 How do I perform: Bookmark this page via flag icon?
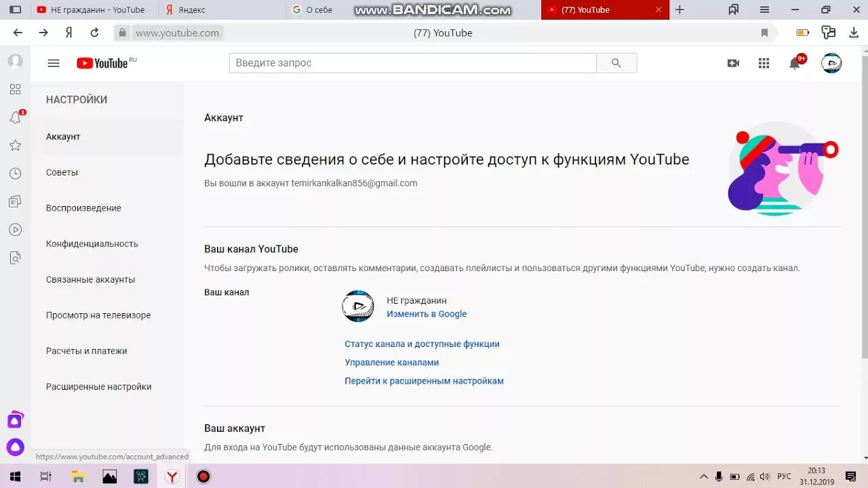[x=765, y=33]
